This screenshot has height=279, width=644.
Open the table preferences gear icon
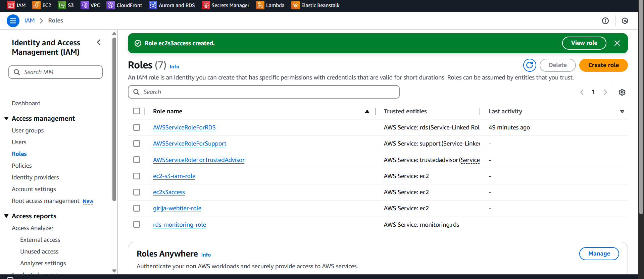coord(622,92)
